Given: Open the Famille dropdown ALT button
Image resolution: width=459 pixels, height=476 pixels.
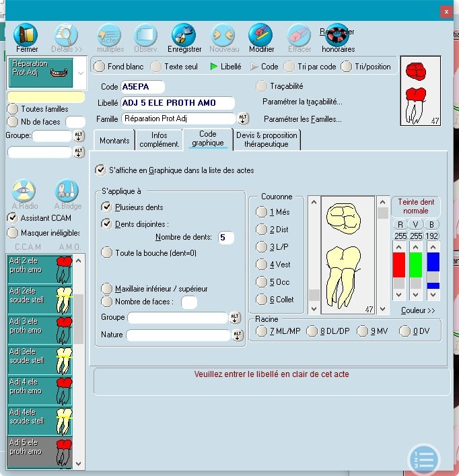Looking at the screenshot, I should pos(243,118).
